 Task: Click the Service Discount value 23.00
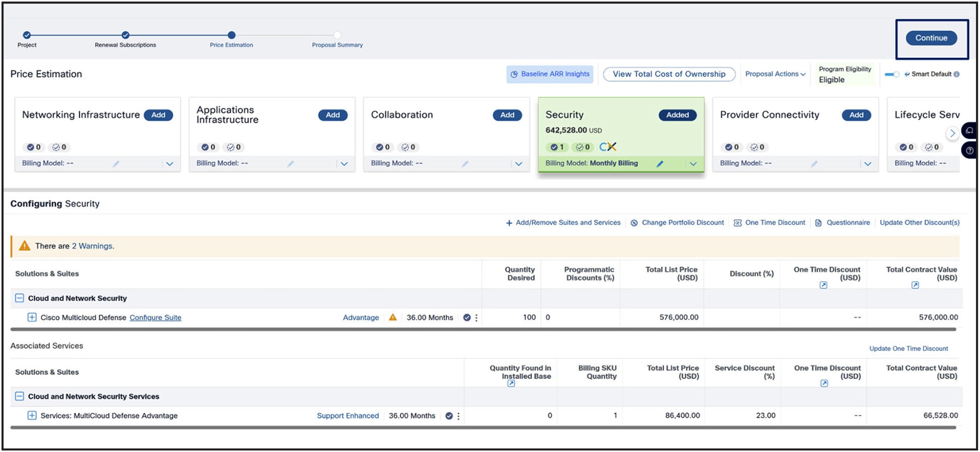click(765, 416)
